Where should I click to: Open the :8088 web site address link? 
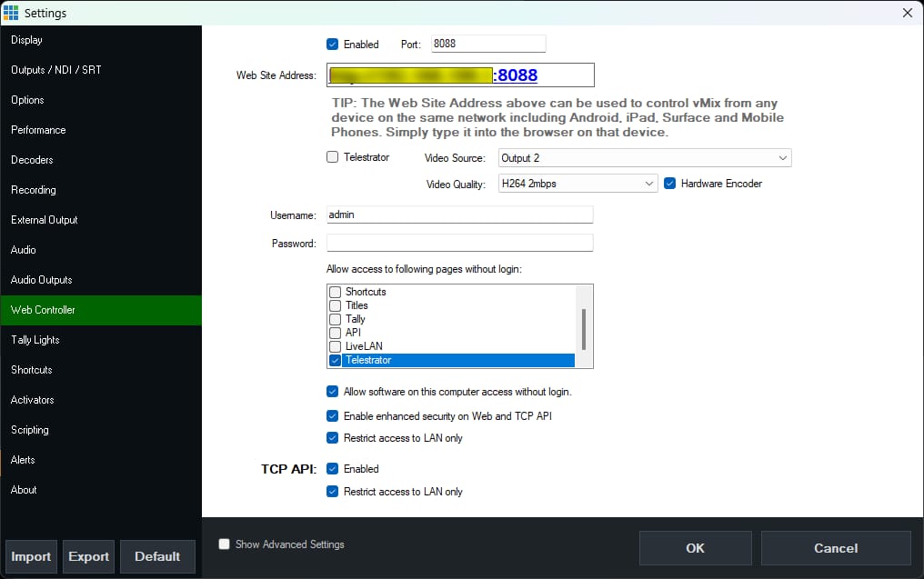click(516, 75)
